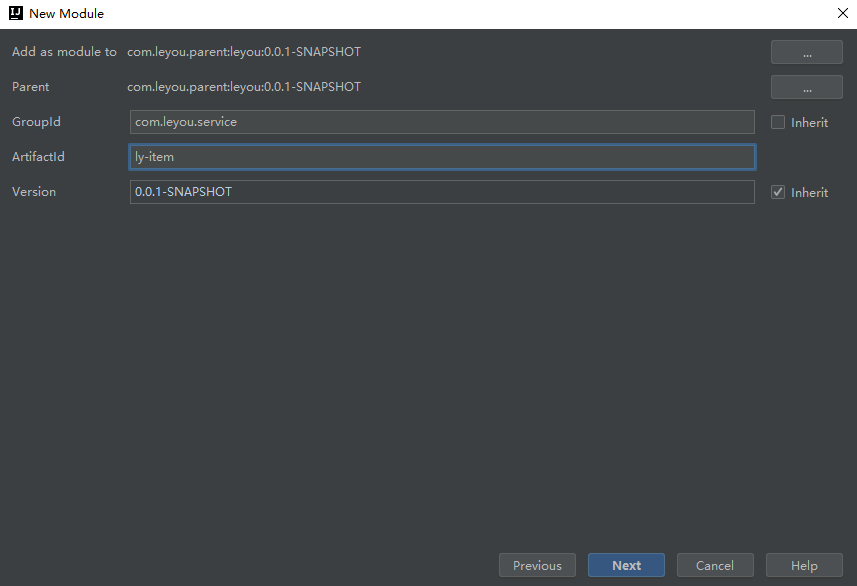Click the Version label

pyautogui.click(x=34, y=191)
